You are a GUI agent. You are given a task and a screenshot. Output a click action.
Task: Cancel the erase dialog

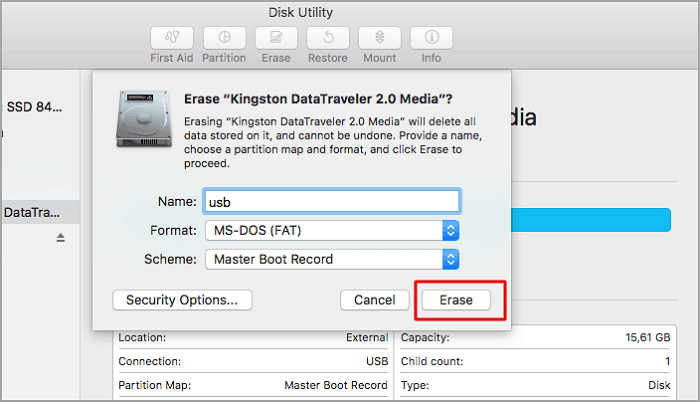pyautogui.click(x=374, y=300)
